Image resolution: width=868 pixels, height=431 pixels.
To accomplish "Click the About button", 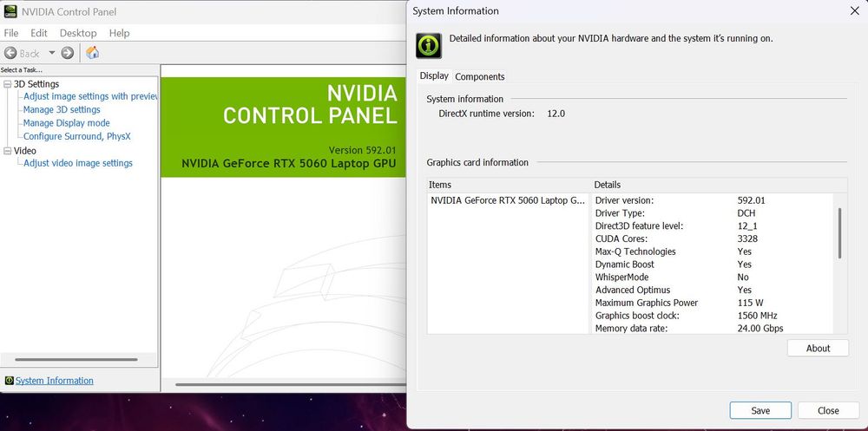I will [x=818, y=348].
